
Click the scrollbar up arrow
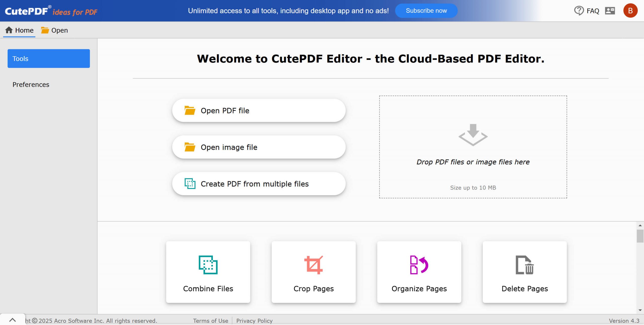640,225
